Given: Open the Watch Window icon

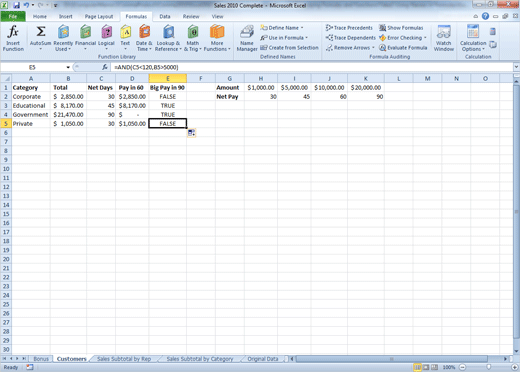Looking at the screenshot, I should (444, 32).
